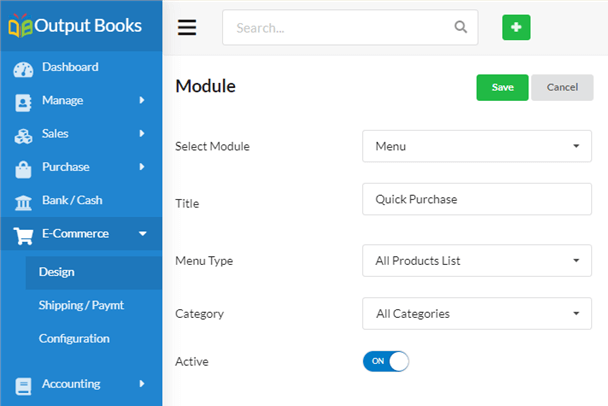Open the Category dropdown

tap(477, 314)
